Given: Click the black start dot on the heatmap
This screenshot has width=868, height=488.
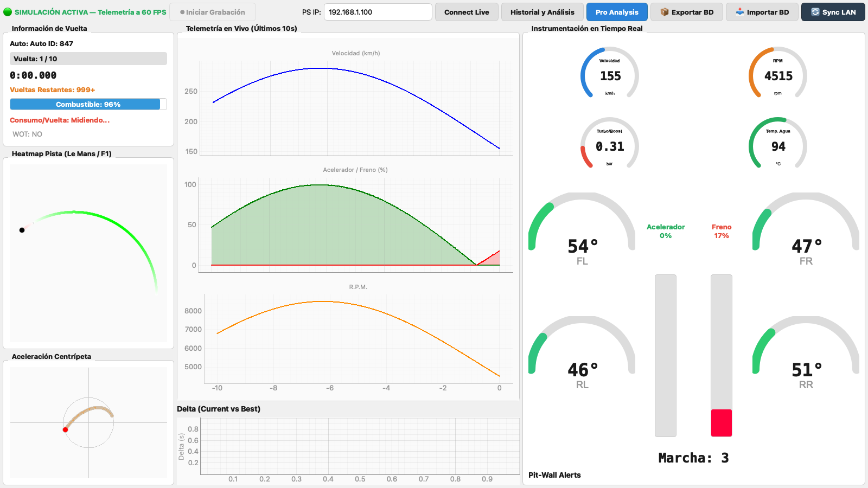Looking at the screenshot, I should tap(22, 230).
